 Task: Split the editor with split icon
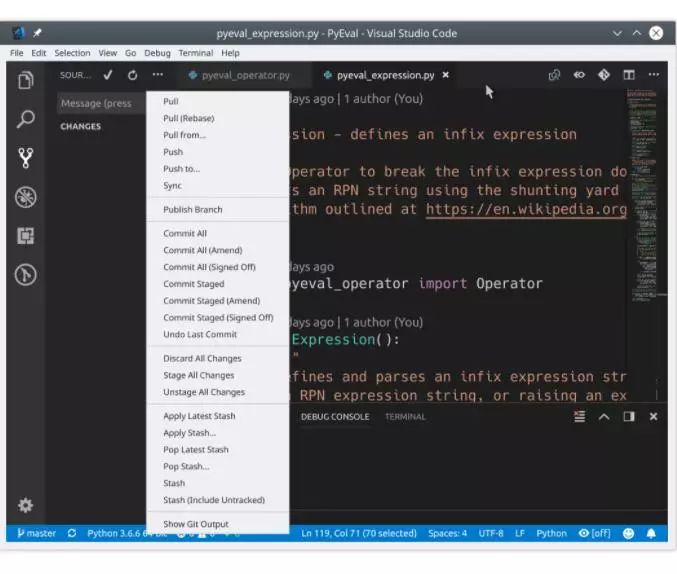coord(629,75)
